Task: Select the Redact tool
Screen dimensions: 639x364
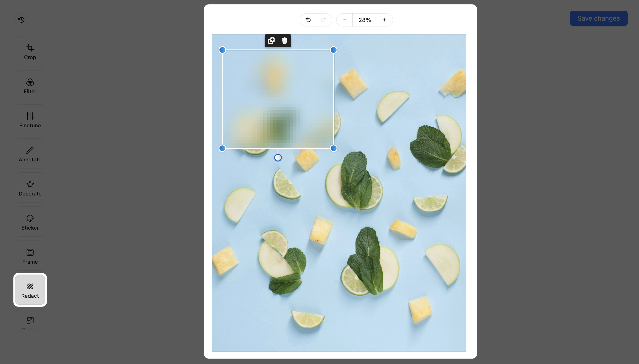Action: point(30,290)
